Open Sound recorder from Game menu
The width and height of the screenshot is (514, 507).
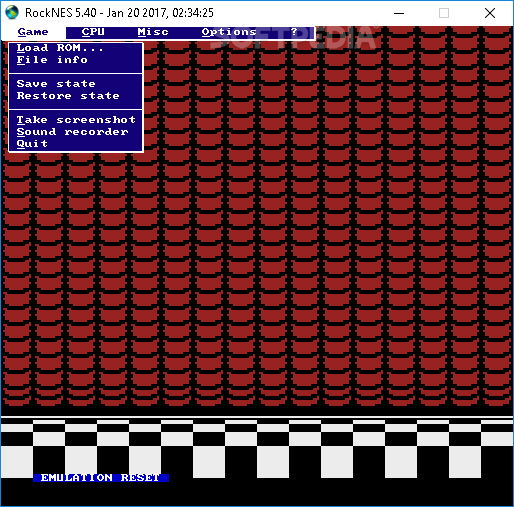coord(72,132)
